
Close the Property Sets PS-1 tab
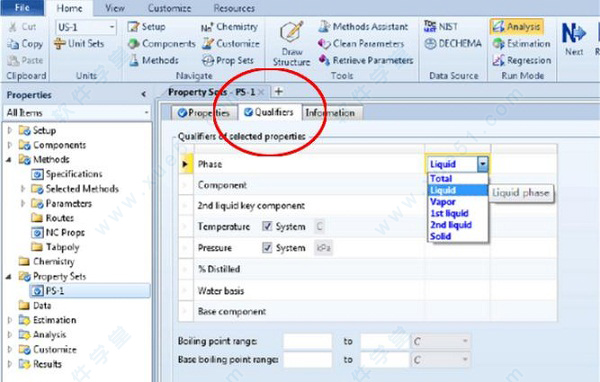(261, 92)
